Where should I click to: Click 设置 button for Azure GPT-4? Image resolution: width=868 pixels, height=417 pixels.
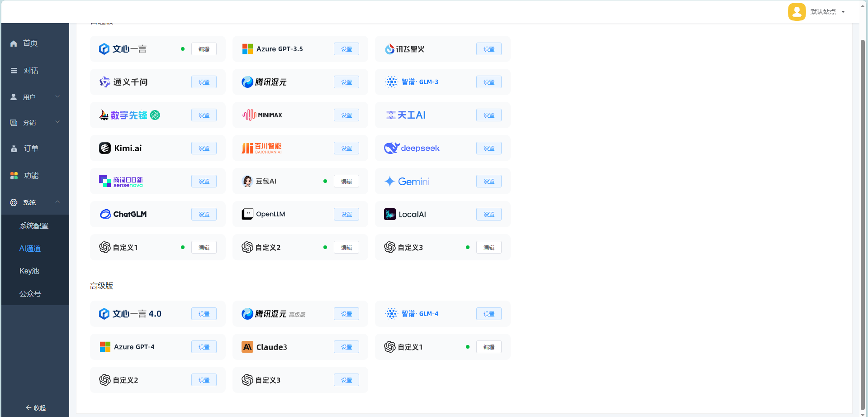pos(204,347)
